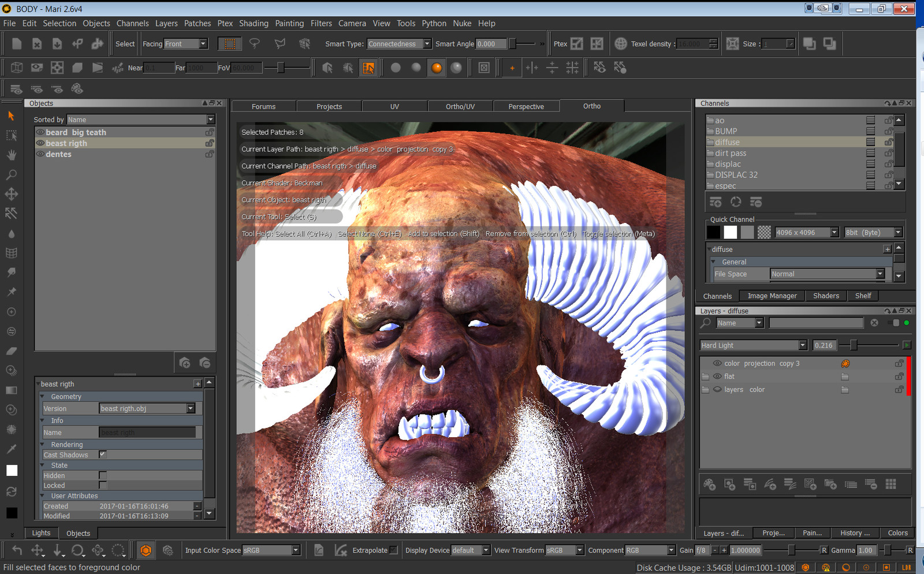Switch to the Shaders tab

coord(826,296)
